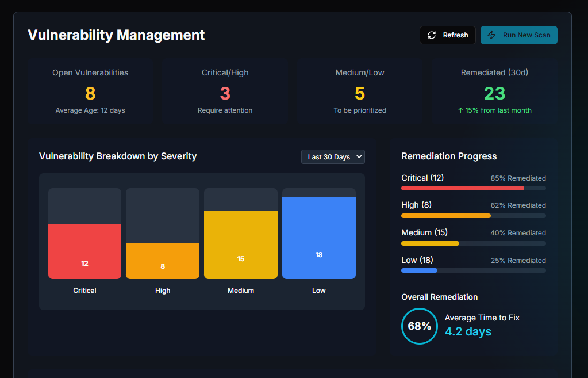Select the Open Vulnerabilities summary card
This screenshot has height=378, width=588.
pyautogui.click(x=90, y=90)
